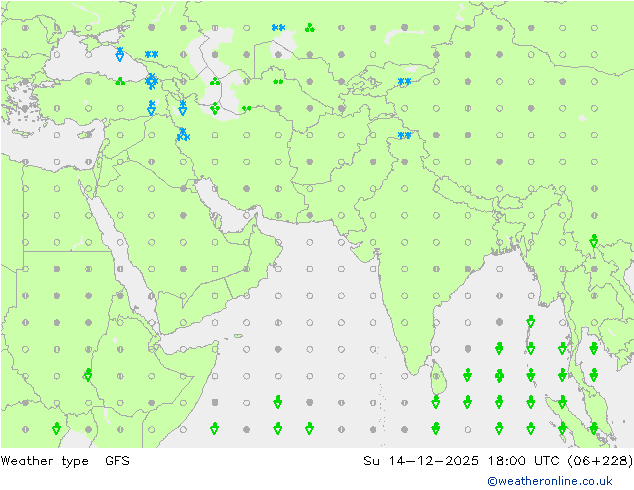Select the green rain symbol over Turkmenistan
This screenshot has width=634, height=490.
pos(278,82)
